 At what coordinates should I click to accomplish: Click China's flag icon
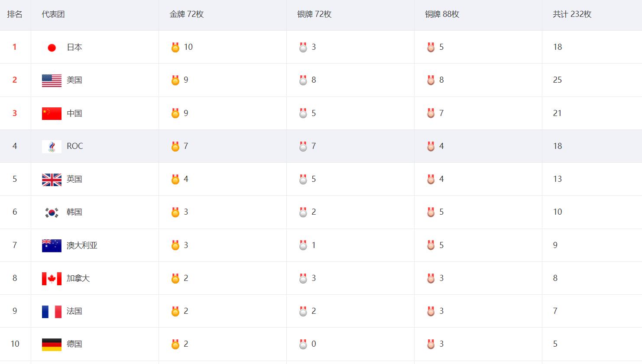[x=52, y=113]
